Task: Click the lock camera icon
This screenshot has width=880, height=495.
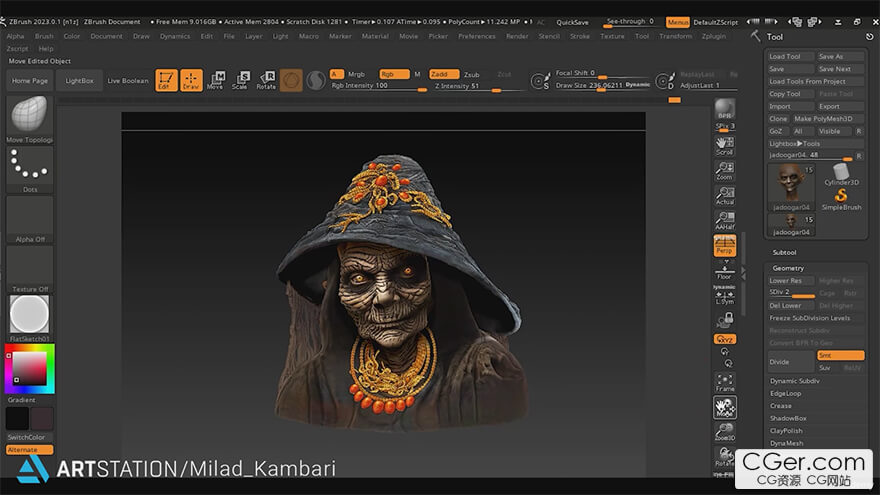Action: pos(725,320)
